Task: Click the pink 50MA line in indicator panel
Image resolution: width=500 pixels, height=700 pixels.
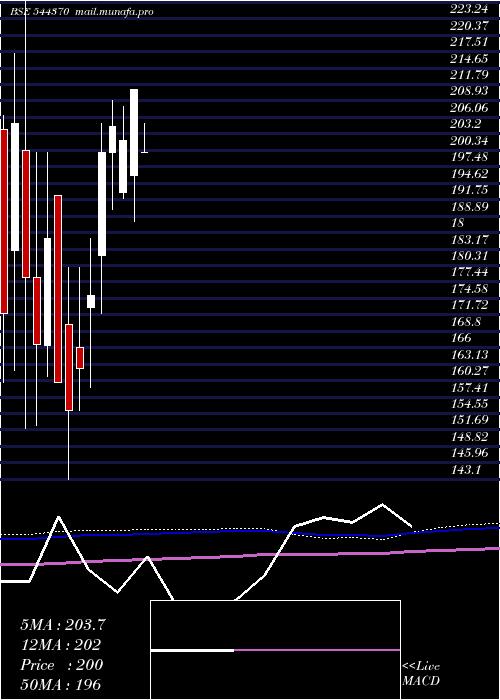Action: click(x=250, y=556)
